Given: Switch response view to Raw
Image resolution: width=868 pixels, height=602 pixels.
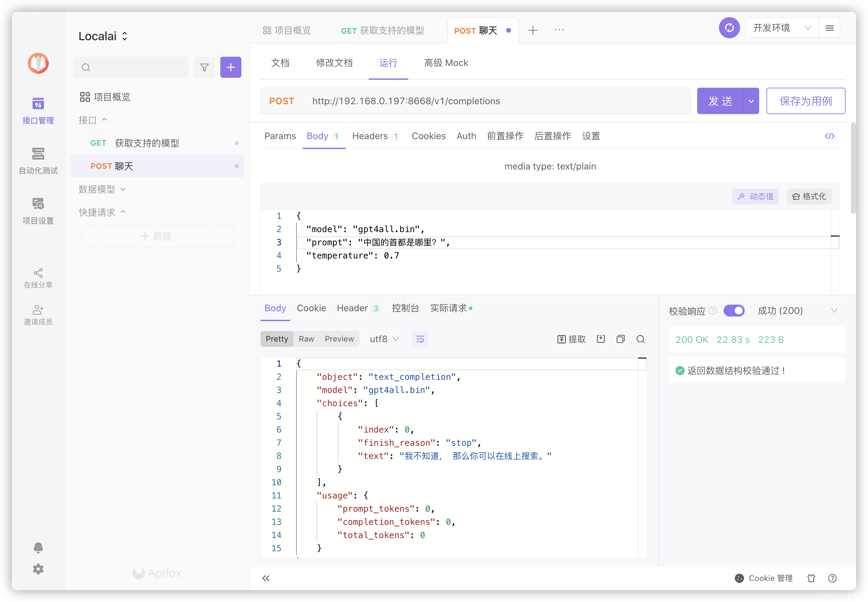Looking at the screenshot, I should coord(306,339).
